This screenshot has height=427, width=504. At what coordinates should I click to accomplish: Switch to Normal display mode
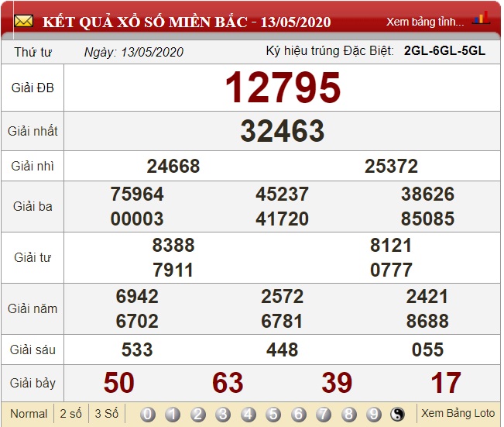[29, 414]
